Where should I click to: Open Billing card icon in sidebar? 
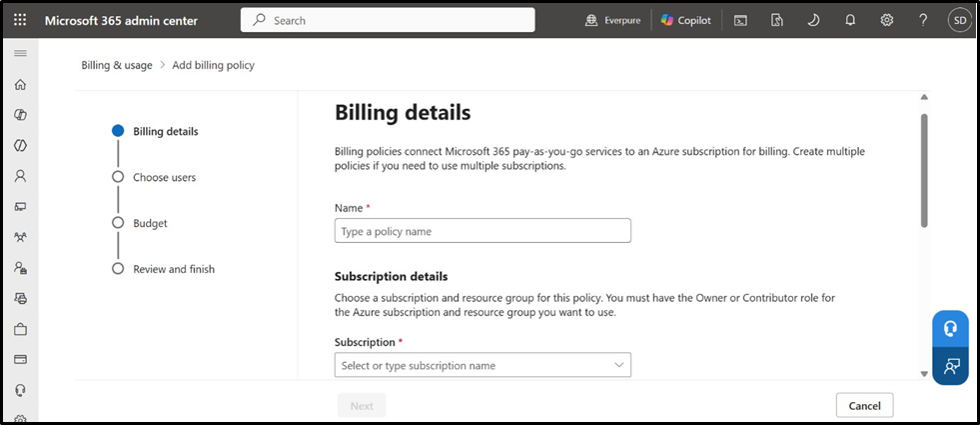(20, 359)
